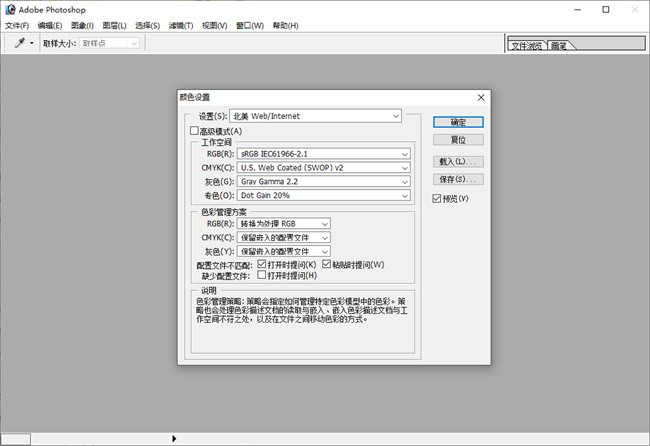Switch to the 文件浏览 tab

(x=527, y=46)
